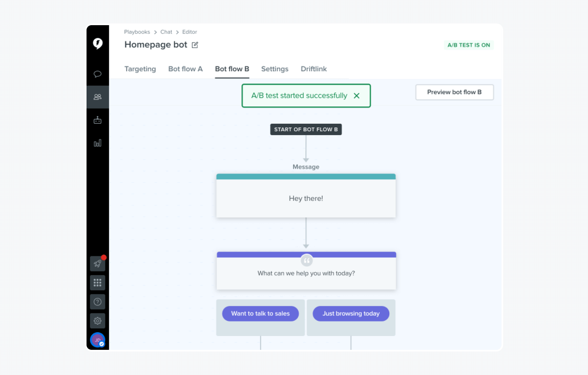Click Preview bot flow B button
The image size is (588, 375).
click(454, 92)
